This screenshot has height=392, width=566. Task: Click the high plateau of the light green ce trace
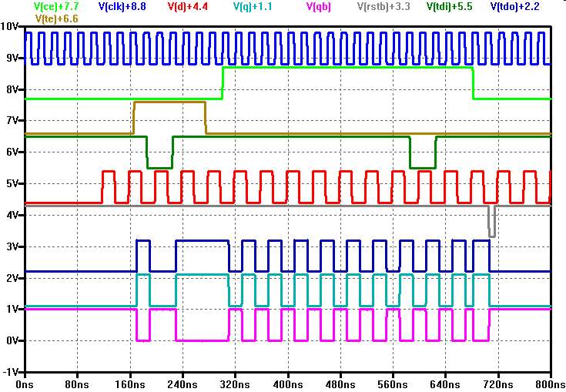(x=347, y=68)
